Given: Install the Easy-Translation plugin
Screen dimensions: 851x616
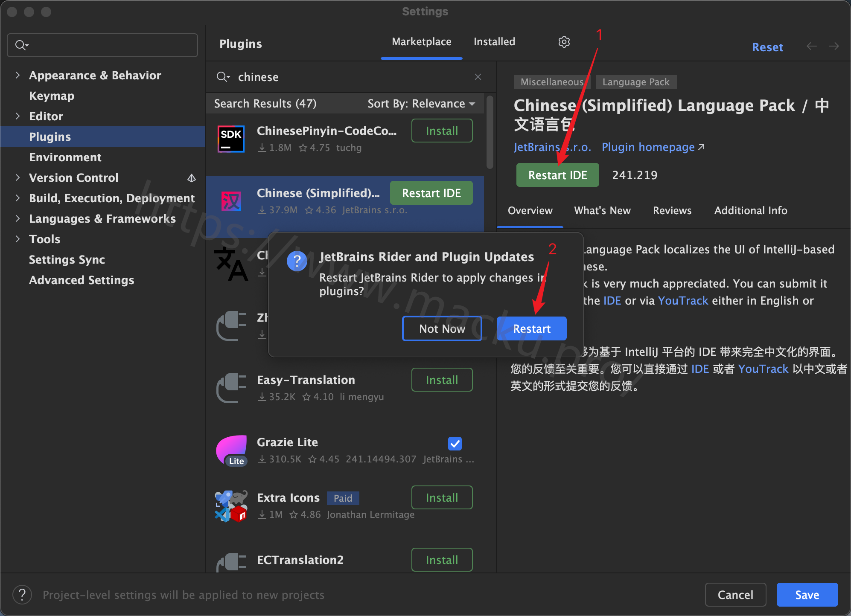Looking at the screenshot, I should click(442, 380).
